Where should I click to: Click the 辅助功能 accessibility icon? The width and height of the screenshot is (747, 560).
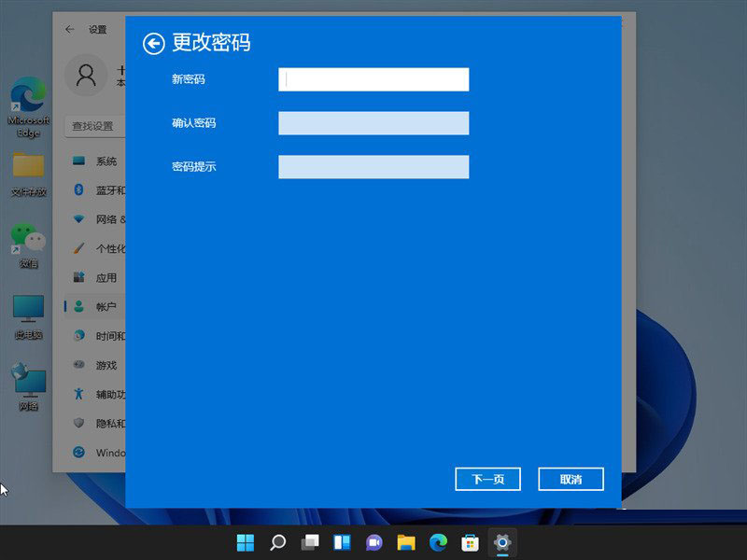tap(79, 394)
